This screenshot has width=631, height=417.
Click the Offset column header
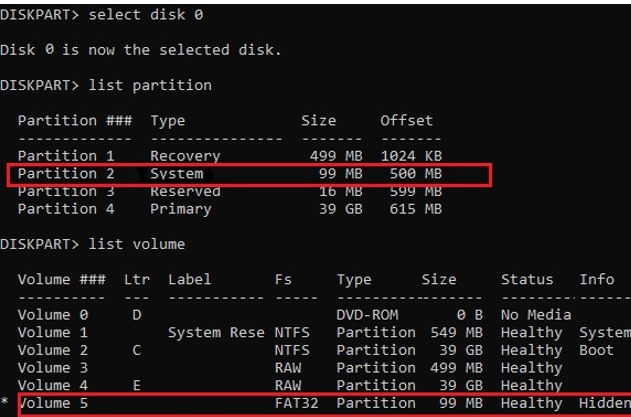[x=406, y=121]
